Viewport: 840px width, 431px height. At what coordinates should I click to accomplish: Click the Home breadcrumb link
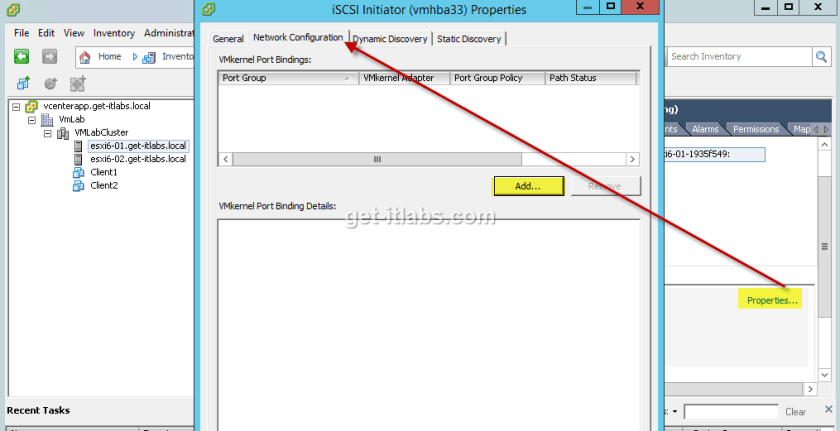pyautogui.click(x=109, y=56)
